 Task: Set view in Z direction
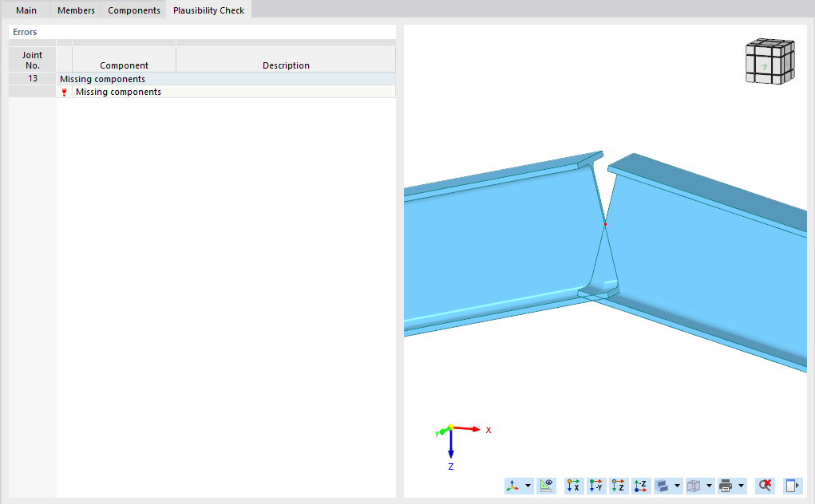(x=618, y=485)
